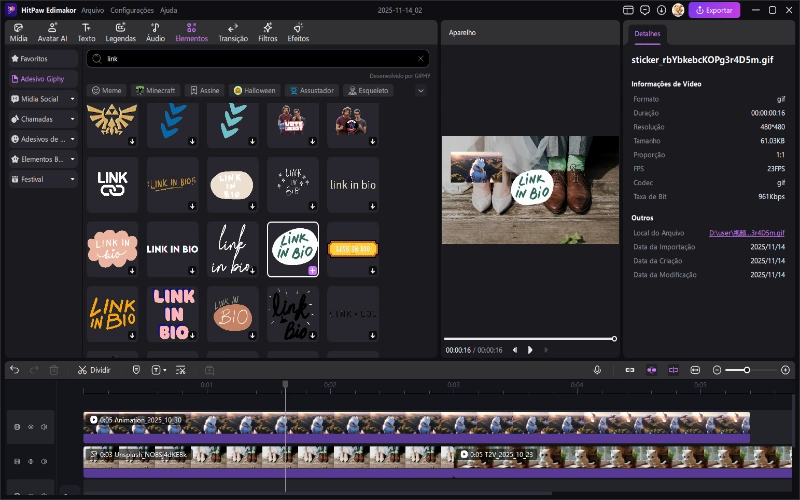Click the link clips icon in timeline toolbar
The height and width of the screenshot is (500, 800).
coord(630,370)
